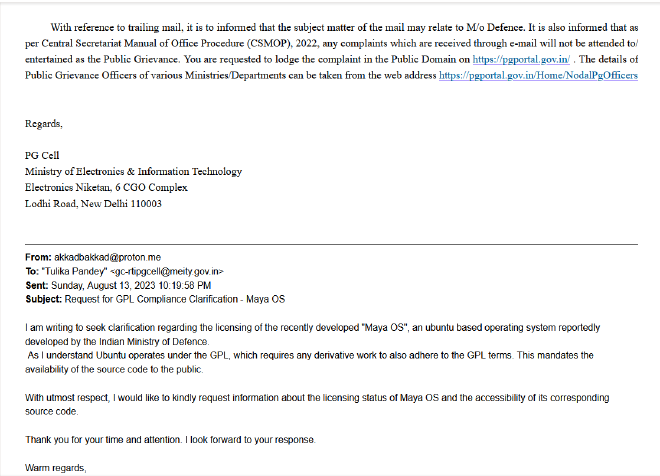Click the PG Cell signature line
This screenshot has height=476, width=660.
(x=42, y=156)
